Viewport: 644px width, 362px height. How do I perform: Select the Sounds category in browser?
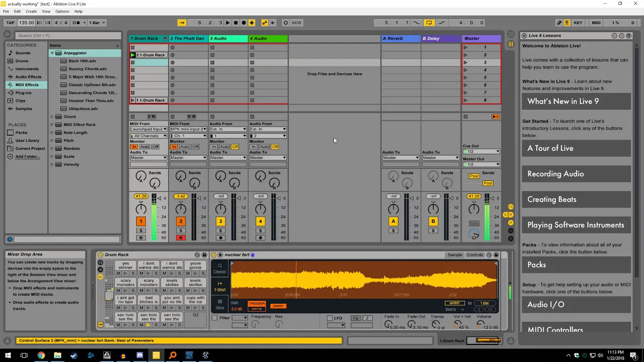(x=23, y=53)
